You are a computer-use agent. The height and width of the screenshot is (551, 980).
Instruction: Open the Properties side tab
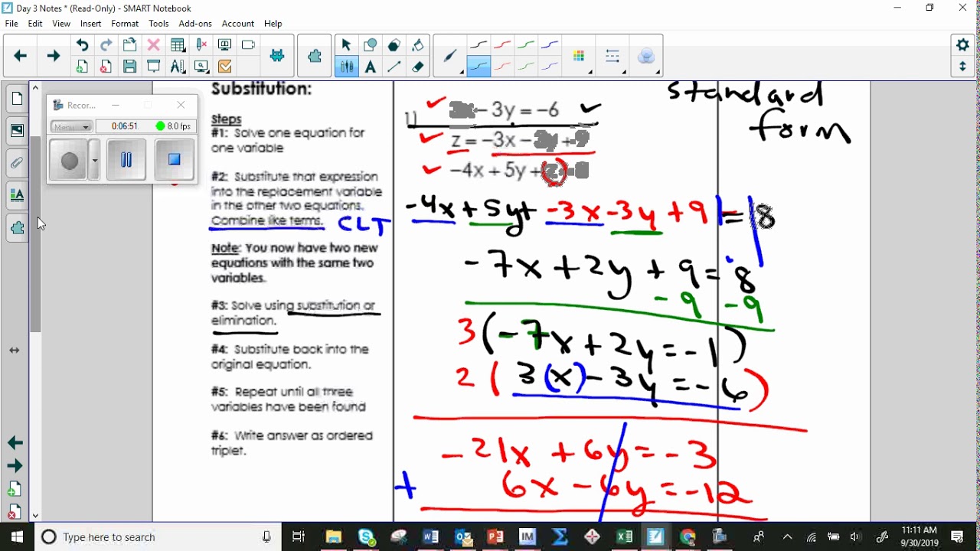pos(17,195)
